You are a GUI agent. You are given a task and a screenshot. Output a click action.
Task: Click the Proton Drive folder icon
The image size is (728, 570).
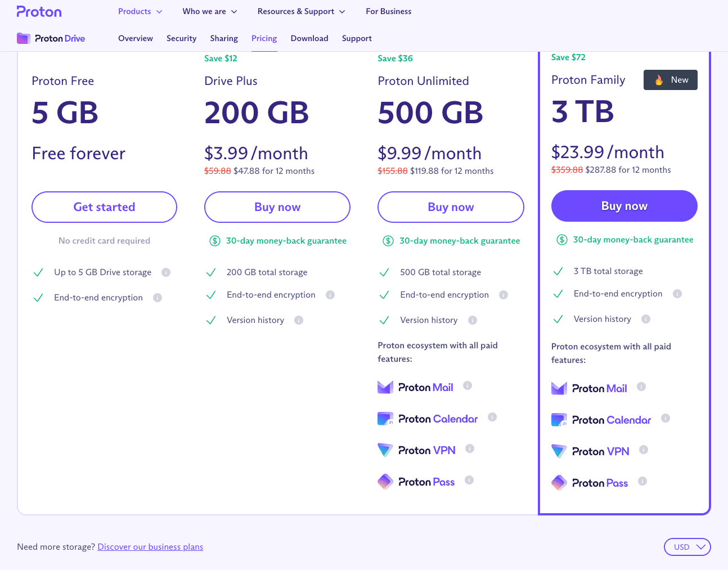click(24, 38)
